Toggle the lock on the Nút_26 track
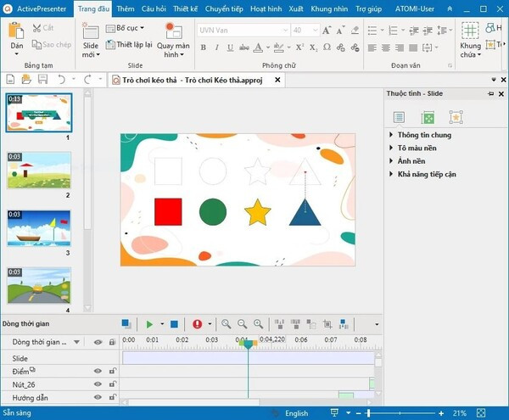This screenshot has width=509, height=420. click(x=112, y=384)
